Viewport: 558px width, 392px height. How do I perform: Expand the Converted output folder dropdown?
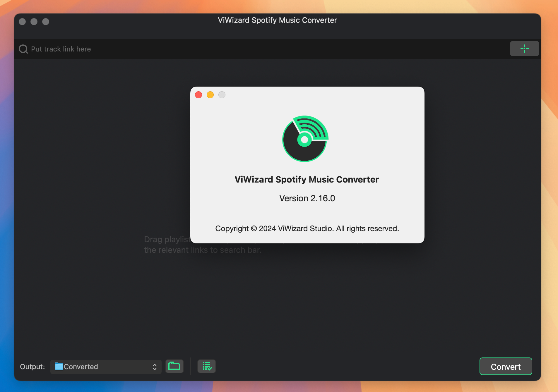pos(106,367)
